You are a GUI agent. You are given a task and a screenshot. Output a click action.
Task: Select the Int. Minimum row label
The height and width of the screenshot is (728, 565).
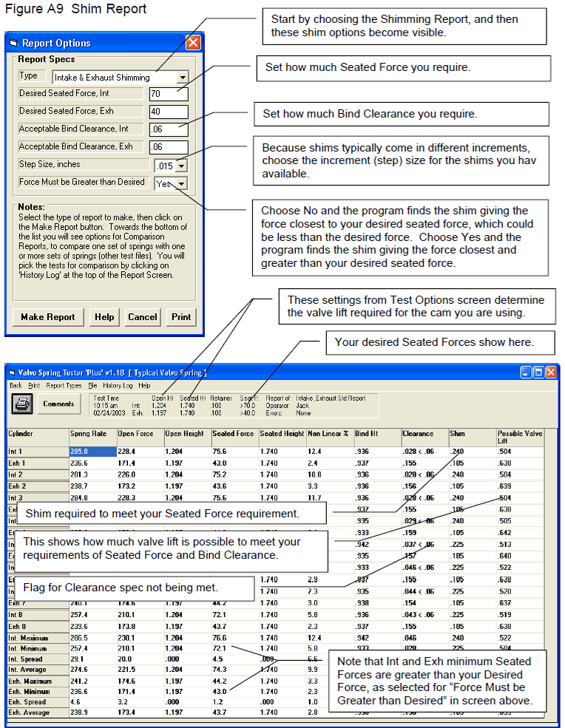click(x=38, y=649)
